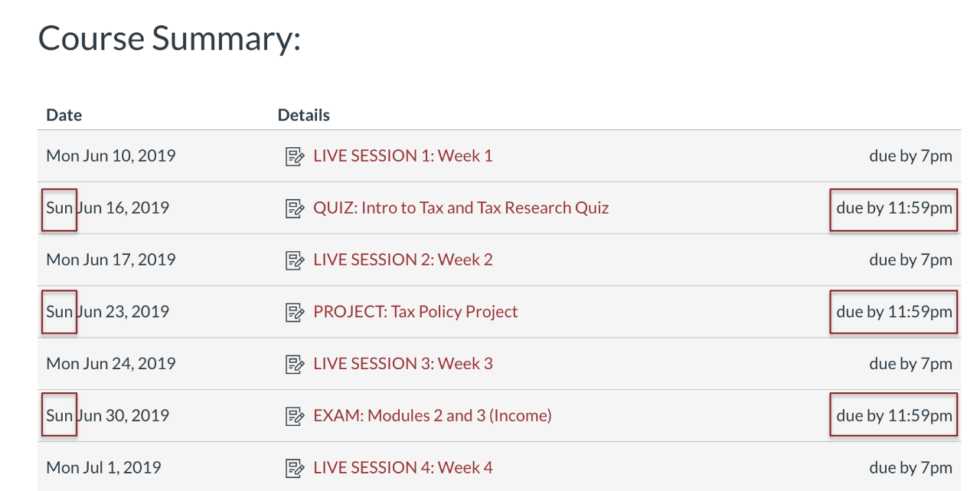Click assignment icon beside LIVE SESSION 1

294,157
